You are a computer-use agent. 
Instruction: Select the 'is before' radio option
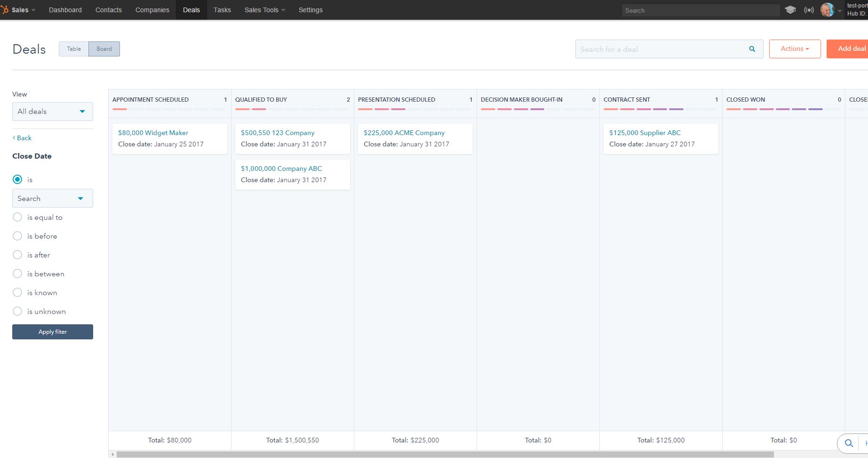coord(17,236)
